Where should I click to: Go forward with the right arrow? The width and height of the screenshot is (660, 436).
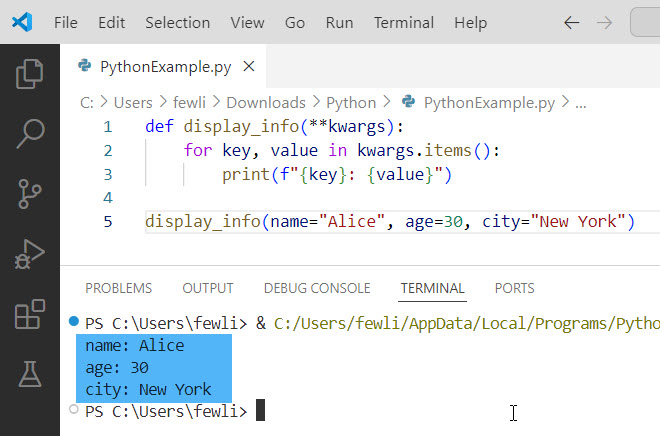tap(604, 23)
